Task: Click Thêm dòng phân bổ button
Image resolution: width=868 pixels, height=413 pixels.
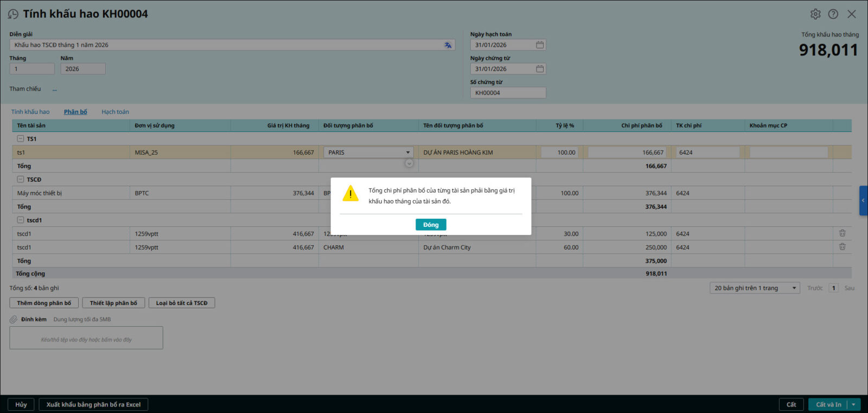Action: point(44,303)
